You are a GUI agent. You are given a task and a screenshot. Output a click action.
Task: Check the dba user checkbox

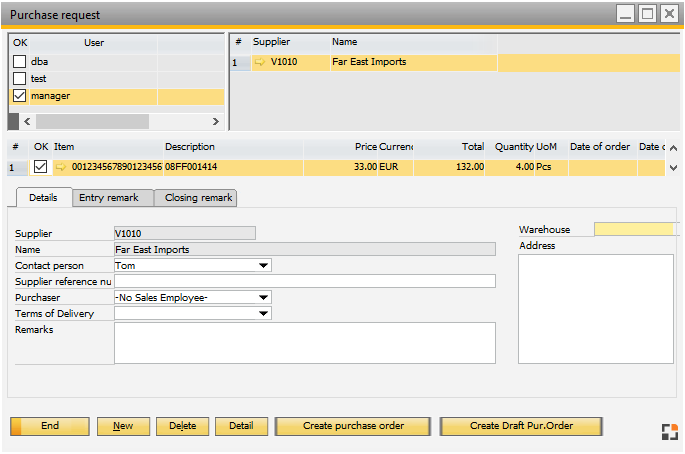(x=19, y=62)
